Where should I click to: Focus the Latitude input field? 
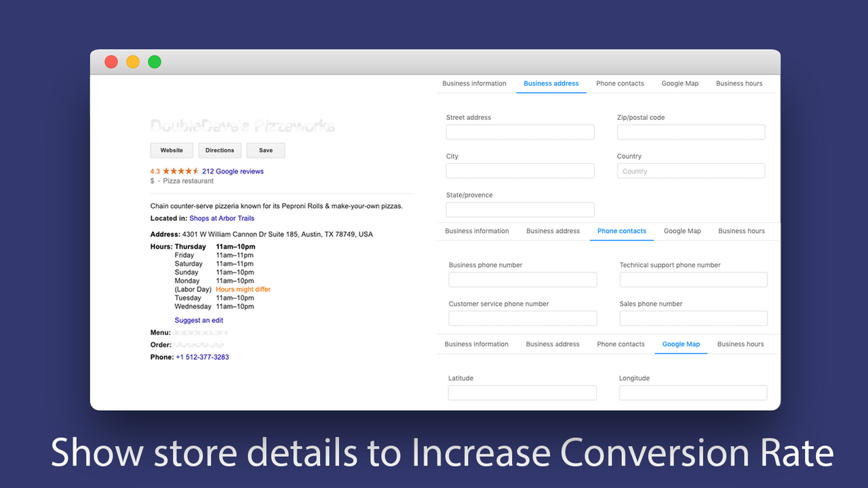[x=522, y=393]
